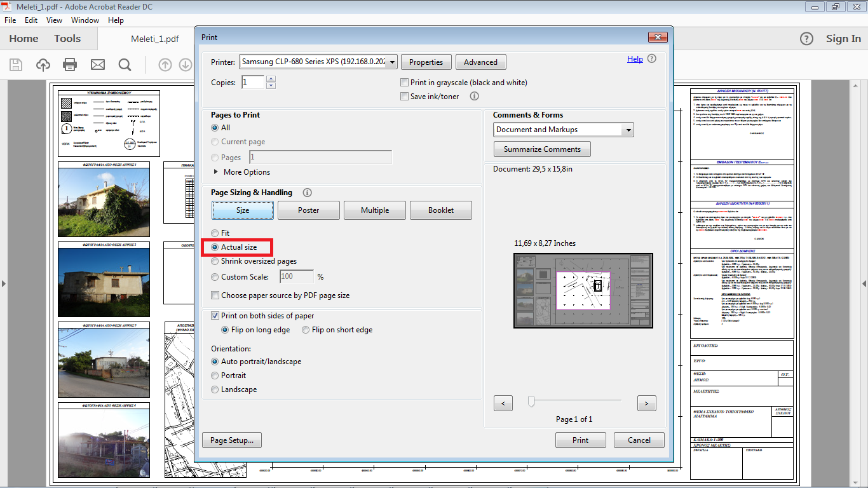Viewport: 868px width, 488px height.
Task: Check Choose paper source by PDF page size
Action: click(x=215, y=295)
